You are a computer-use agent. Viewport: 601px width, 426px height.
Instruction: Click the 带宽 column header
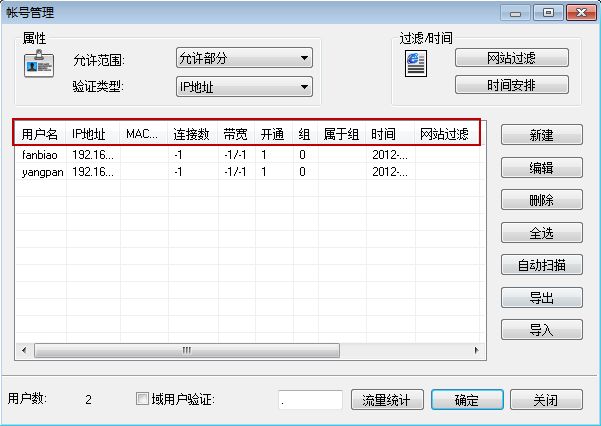236,134
